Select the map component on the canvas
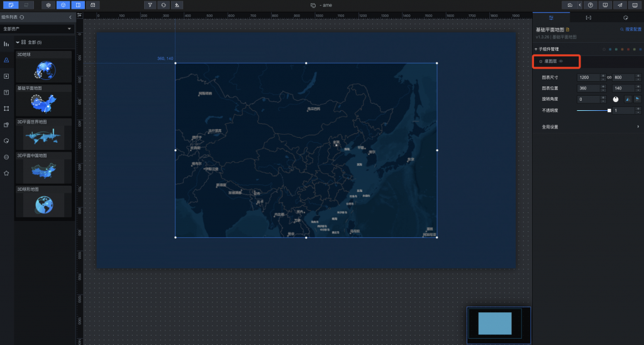644x345 pixels. (x=306, y=150)
